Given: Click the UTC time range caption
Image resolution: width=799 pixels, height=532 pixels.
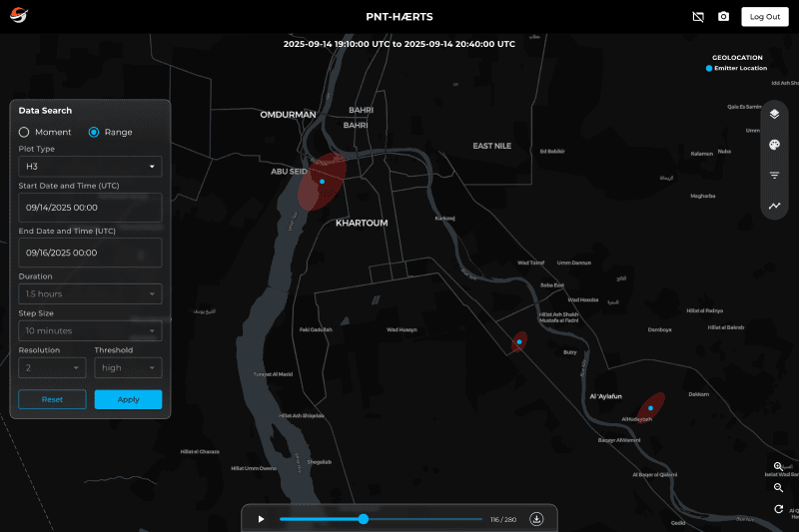Looking at the screenshot, I should 399,44.
